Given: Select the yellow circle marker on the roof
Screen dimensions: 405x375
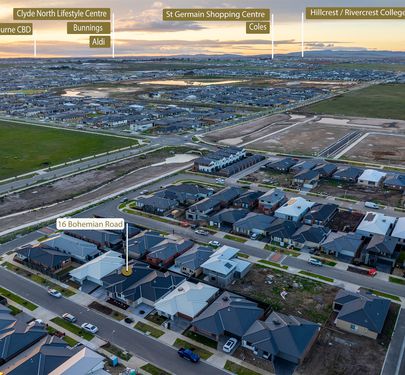Looking at the screenshot, I should pos(127,272).
